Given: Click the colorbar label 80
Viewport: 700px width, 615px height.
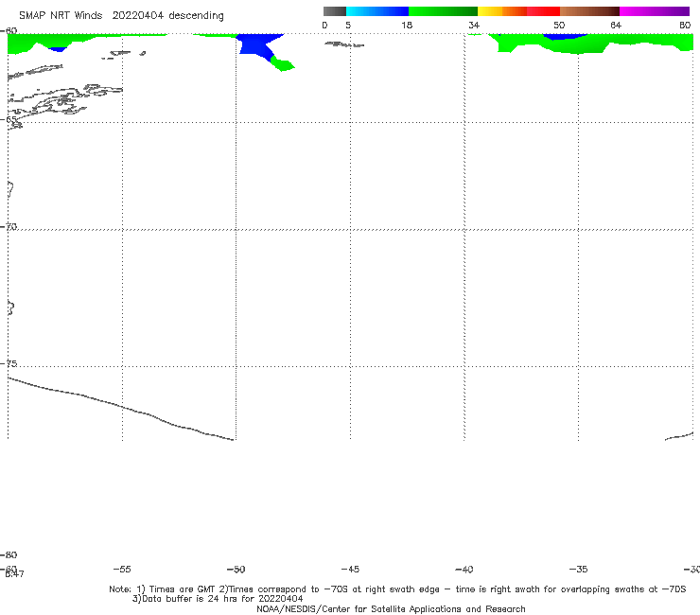Looking at the screenshot, I should [x=685, y=26].
